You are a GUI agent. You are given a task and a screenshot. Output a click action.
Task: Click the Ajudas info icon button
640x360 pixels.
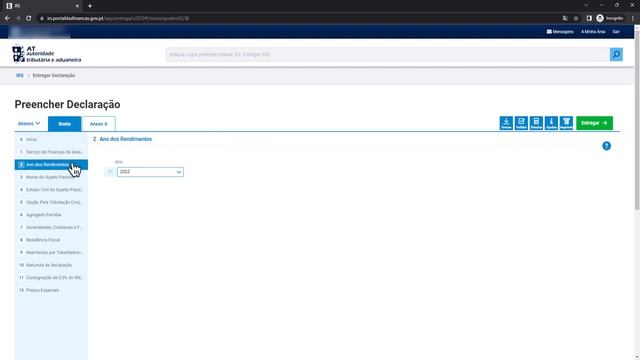click(551, 123)
